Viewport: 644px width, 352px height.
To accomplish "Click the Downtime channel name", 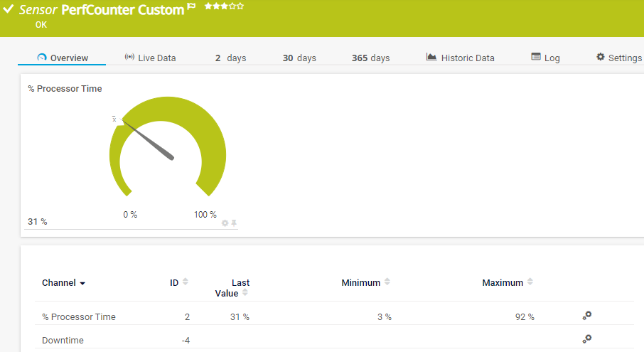I will 63,340.
